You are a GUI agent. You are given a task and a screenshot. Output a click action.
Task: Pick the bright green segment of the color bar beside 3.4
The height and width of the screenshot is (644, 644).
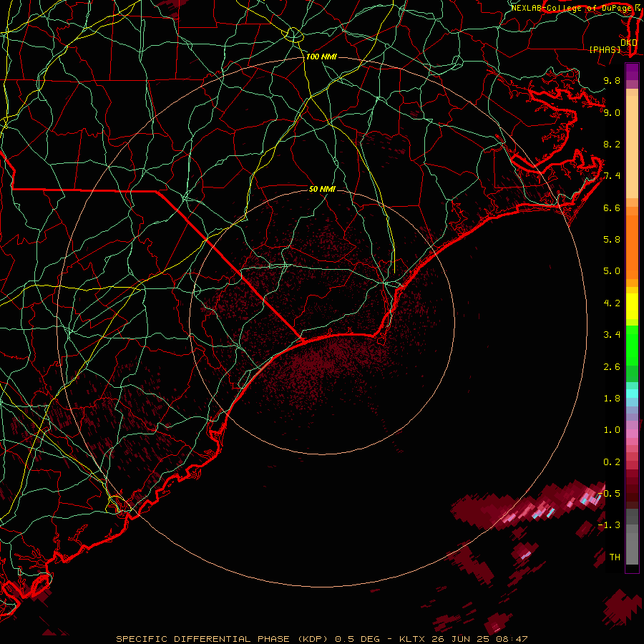632,345
